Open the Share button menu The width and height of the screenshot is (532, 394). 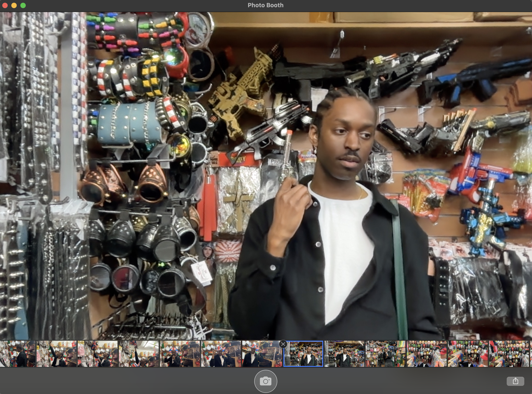[x=515, y=381]
